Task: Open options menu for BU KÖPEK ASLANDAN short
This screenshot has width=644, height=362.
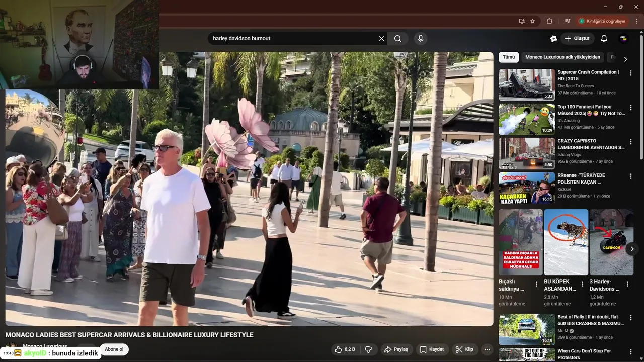Action: click(582, 284)
